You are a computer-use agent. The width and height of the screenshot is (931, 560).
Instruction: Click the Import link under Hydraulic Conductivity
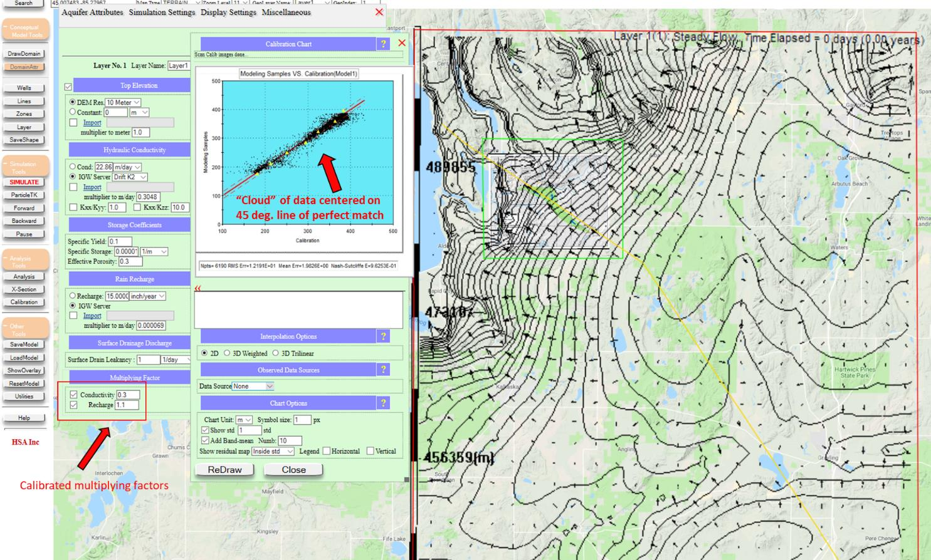click(92, 187)
